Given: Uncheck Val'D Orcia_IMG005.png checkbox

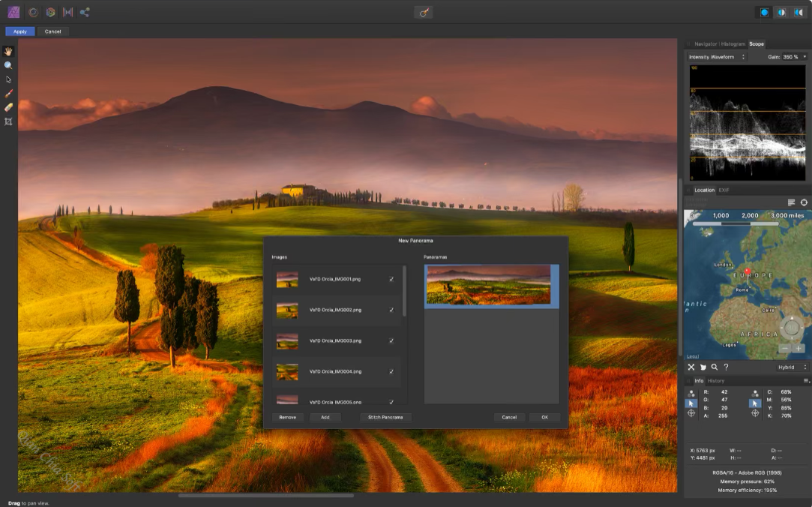Looking at the screenshot, I should (x=391, y=402).
